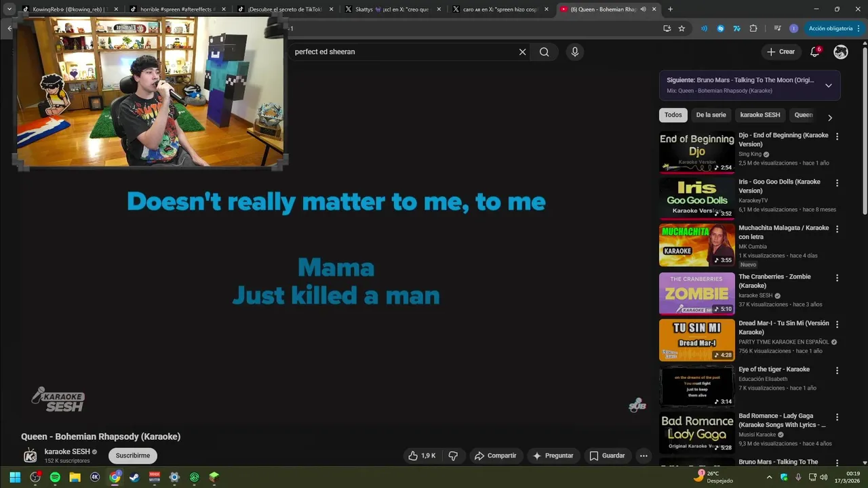Open options menu for Iris video
868x488 pixels.
(837, 183)
